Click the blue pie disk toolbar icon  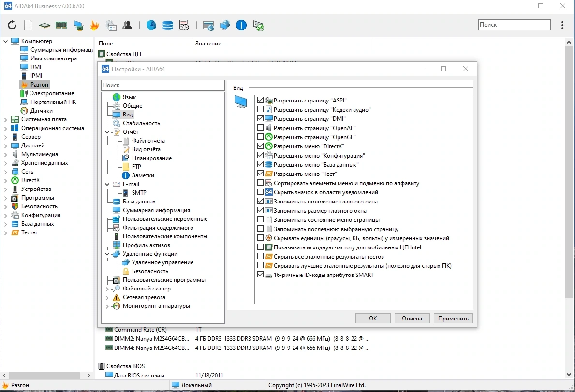click(151, 25)
